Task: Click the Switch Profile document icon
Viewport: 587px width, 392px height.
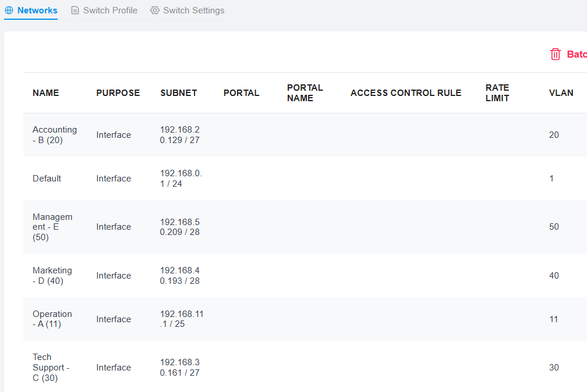Action: point(75,10)
